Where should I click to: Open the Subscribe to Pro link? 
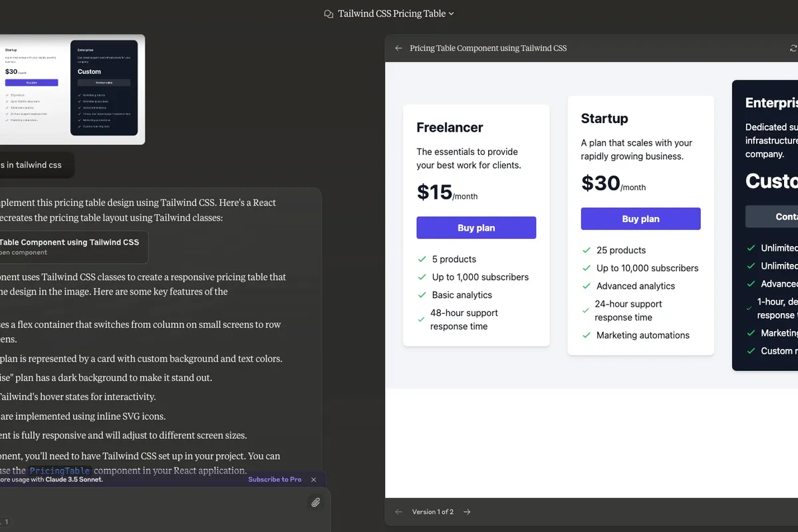tap(275, 479)
